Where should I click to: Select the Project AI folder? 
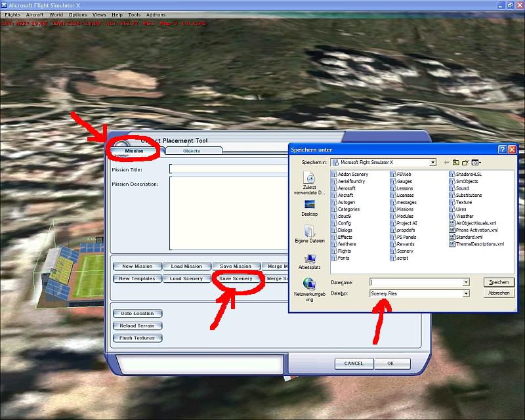point(404,223)
